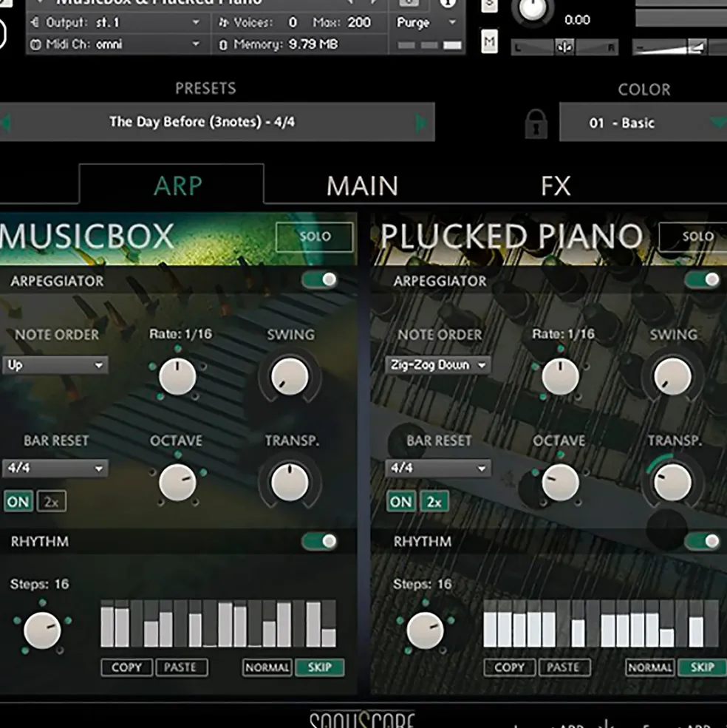Screen dimensions: 727x728
Task: Open the Output st. 1 dropdown
Action: pos(119,22)
